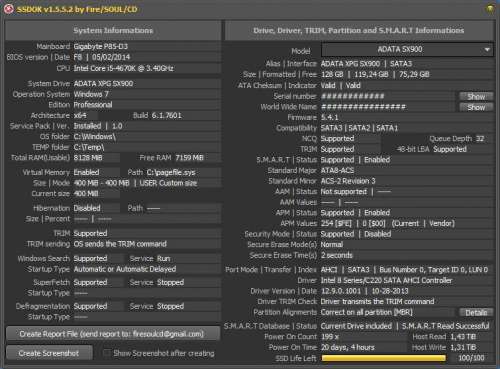Select Free RAM value 7159 MB

tap(189, 158)
